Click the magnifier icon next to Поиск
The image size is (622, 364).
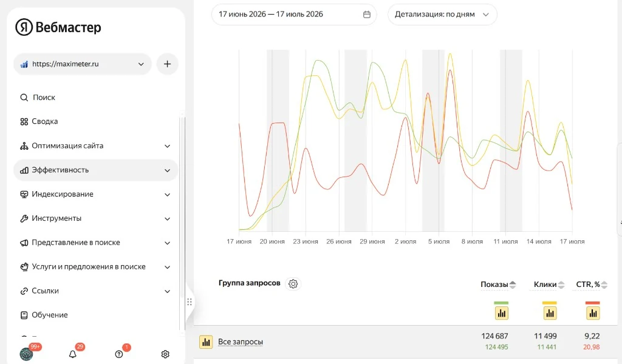24,98
